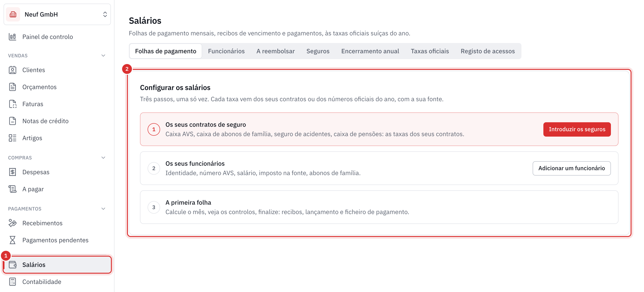Screen dimensions: 644x292
Task: Click the Salários wallet icon
Action: [13, 265]
